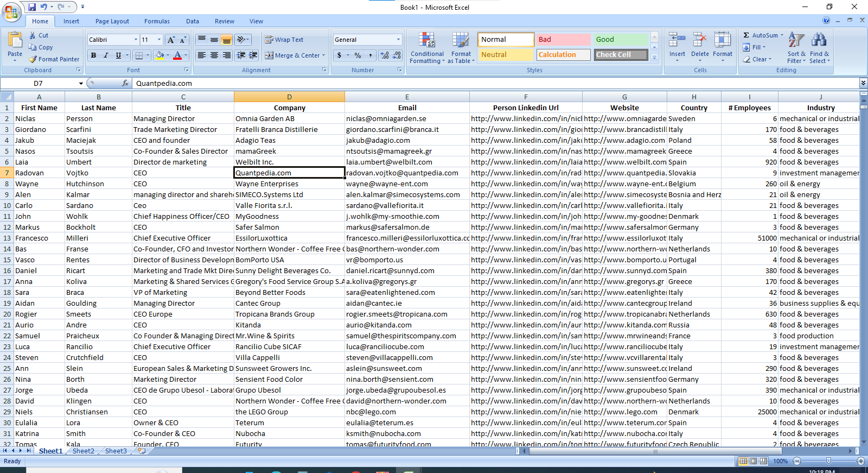Open the Clear dropdown
This screenshot has height=473, width=868.
click(x=757, y=59)
